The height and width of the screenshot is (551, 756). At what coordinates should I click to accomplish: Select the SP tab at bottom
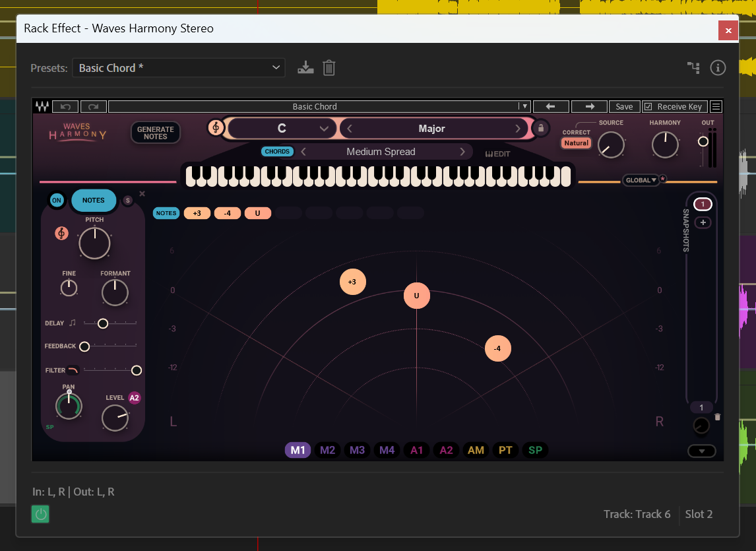[535, 450]
